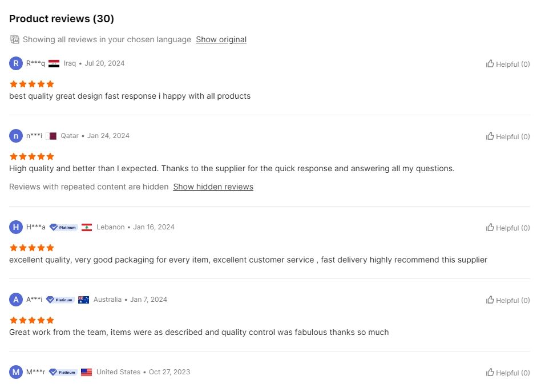Click the M avatar of reviewer M***r
537x392 pixels.
[x=16, y=372]
